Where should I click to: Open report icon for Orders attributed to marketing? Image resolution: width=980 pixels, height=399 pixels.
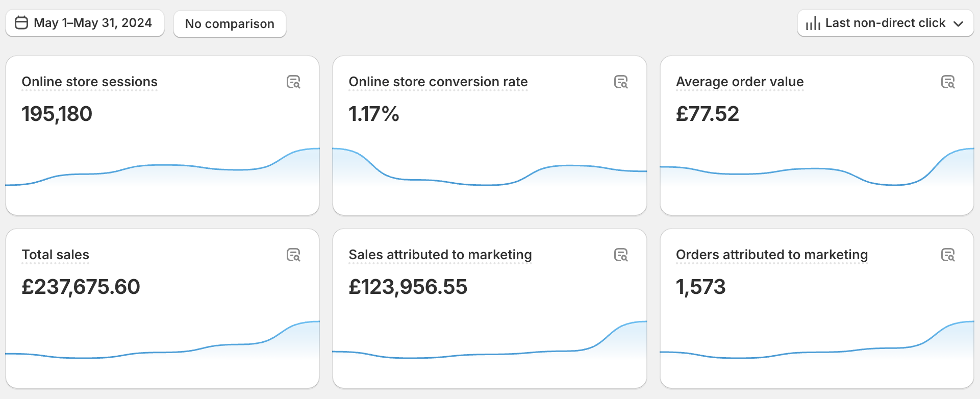947,255
